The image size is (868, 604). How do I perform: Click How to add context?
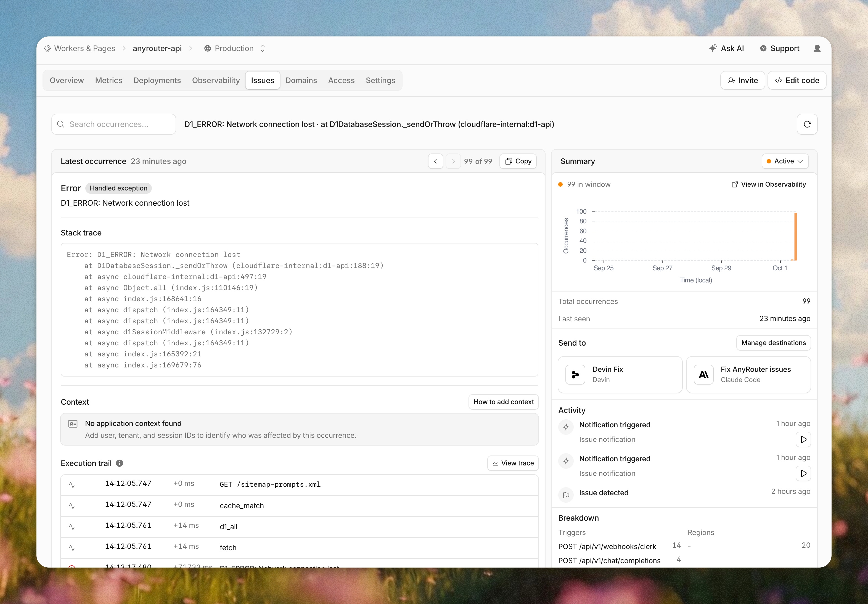504,402
